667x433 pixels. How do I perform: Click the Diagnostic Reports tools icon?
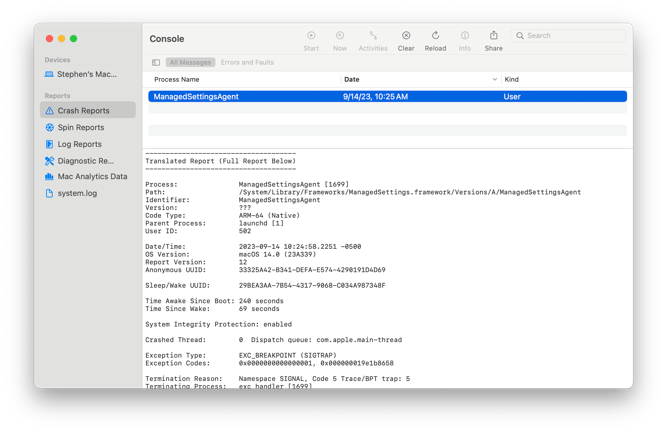[x=49, y=161]
